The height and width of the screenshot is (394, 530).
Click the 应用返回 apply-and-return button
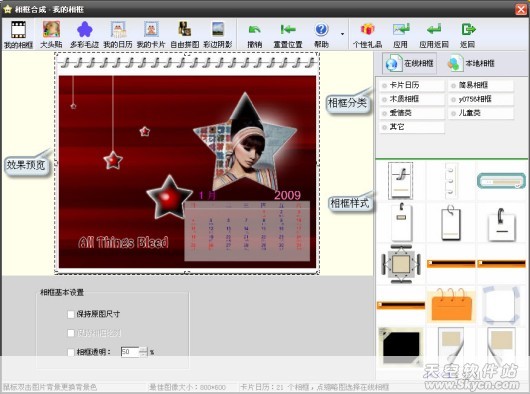[x=434, y=34]
